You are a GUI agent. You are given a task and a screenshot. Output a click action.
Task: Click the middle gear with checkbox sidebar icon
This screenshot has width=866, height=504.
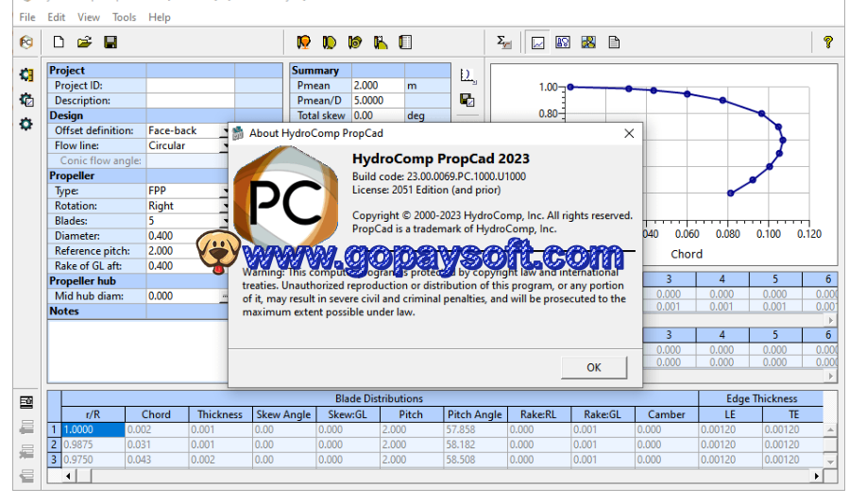pyautogui.click(x=25, y=99)
